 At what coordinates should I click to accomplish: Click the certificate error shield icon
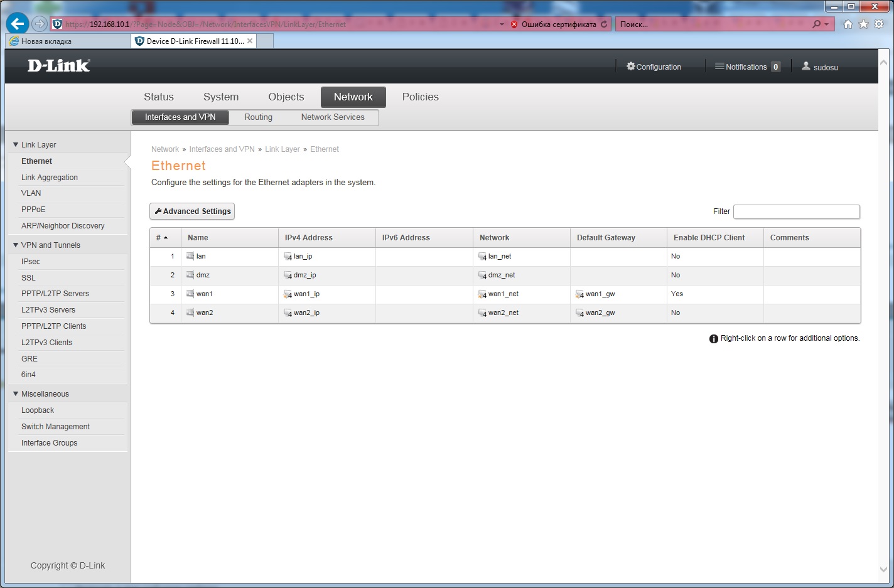click(514, 24)
